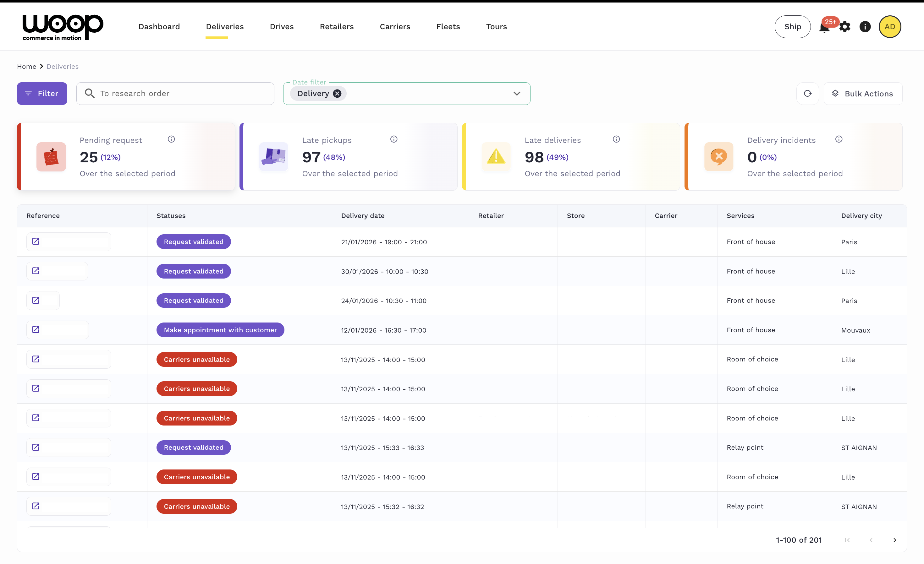924x564 pixels.
Task: Switch to the Dashboard tab
Action: [x=159, y=27]
